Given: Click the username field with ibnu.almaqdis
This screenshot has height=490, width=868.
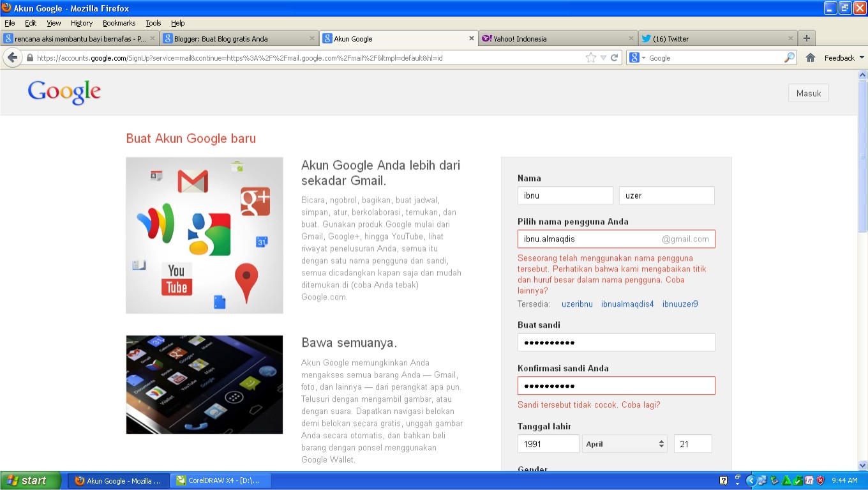Looking at the screenshot, I should point(617,239).
